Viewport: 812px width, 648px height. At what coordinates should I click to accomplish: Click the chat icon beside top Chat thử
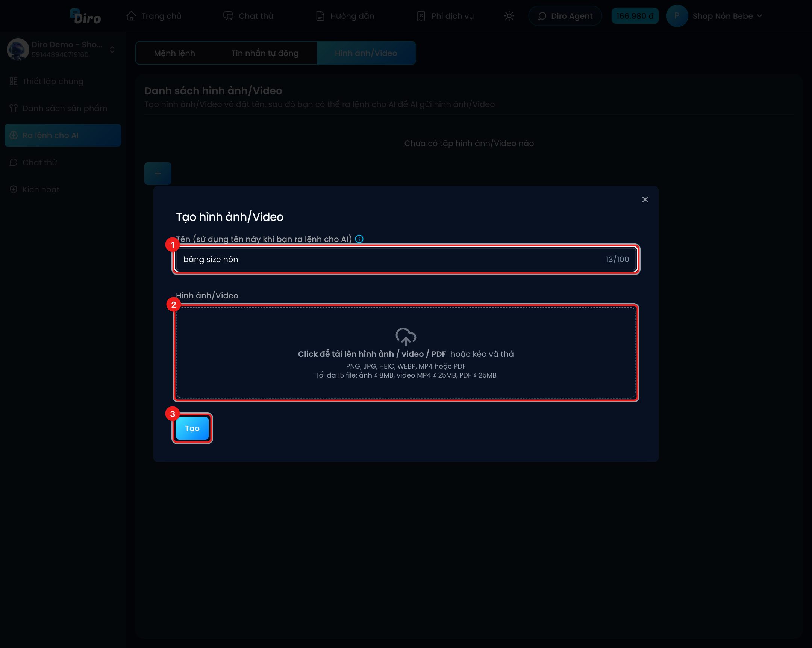tap(228, 16)
